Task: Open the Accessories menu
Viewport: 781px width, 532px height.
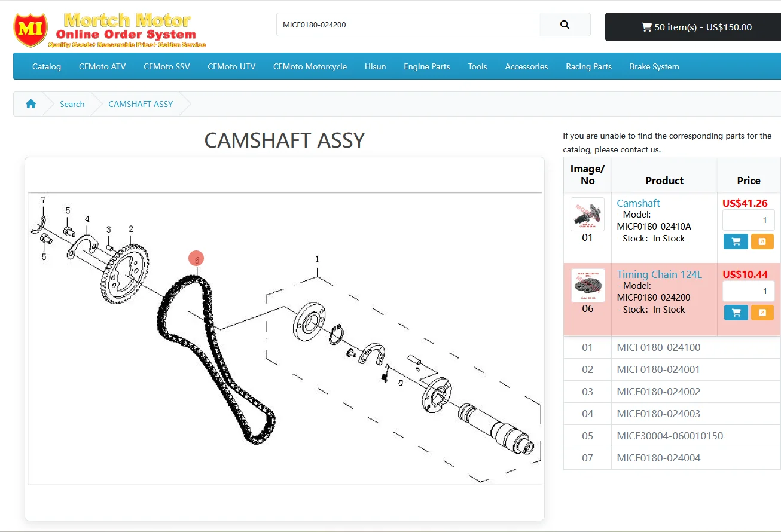Action: click(x=526, y=66)
